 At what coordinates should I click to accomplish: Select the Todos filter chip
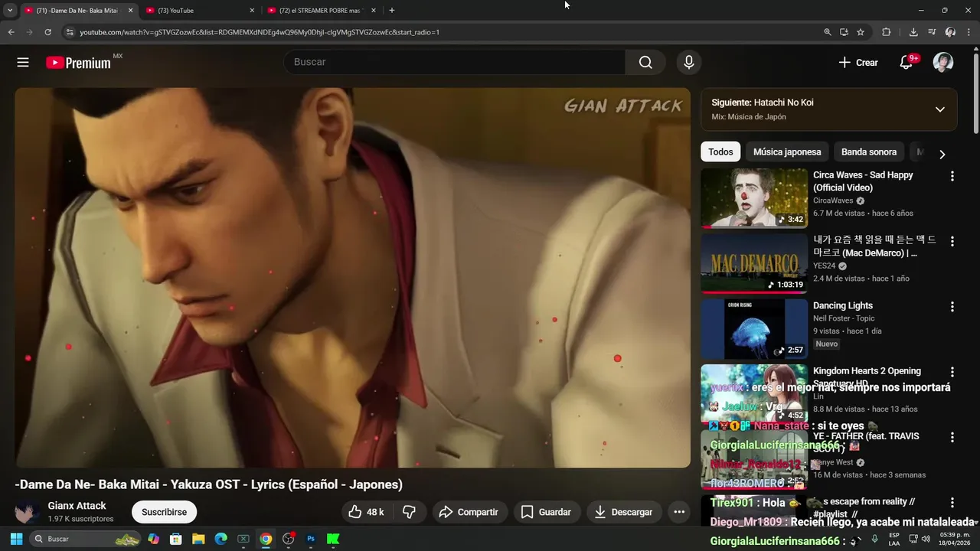(720, 152)
